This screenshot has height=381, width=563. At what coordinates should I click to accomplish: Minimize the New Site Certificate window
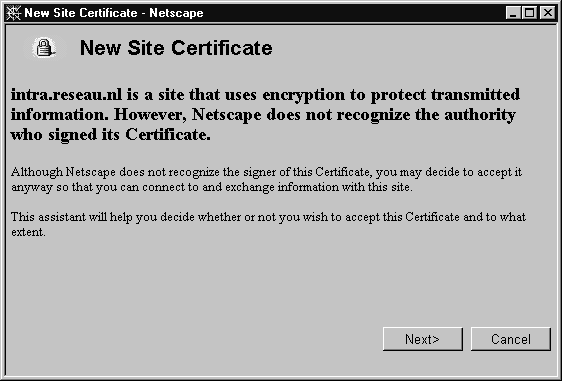pyautogui.click(x=513, y=13)
